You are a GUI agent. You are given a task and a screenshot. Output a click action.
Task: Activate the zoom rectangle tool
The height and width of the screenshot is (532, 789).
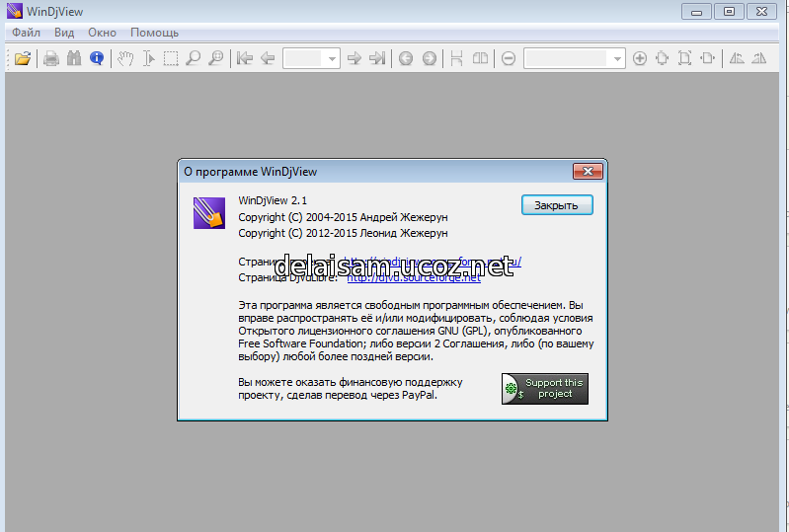pos(216,59)
